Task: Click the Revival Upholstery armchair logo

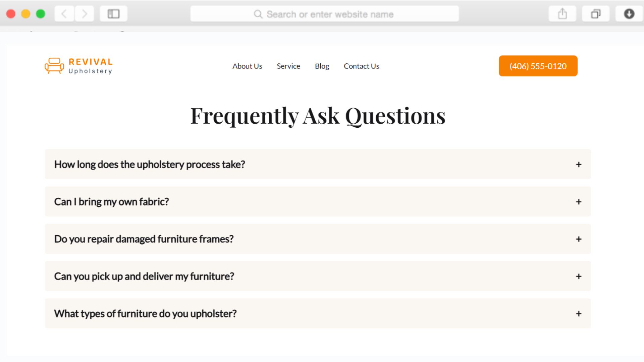Action: [x=54, y=66]
